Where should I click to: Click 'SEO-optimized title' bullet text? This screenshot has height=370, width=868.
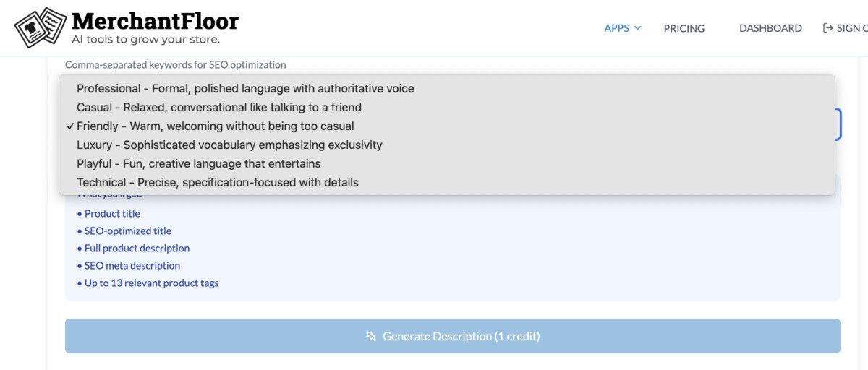pos(128,231)
